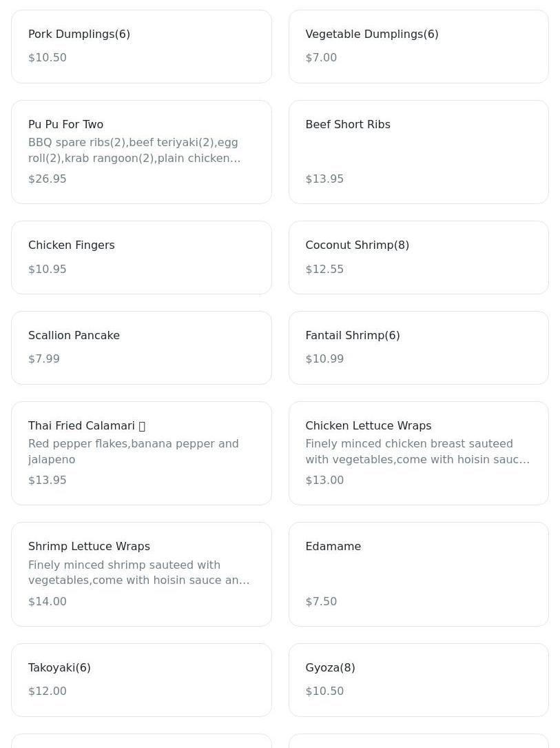Viewport: 560px width, 748px height.
Task: Click the Red pepper flakes description text
Action: coord(134,452)
